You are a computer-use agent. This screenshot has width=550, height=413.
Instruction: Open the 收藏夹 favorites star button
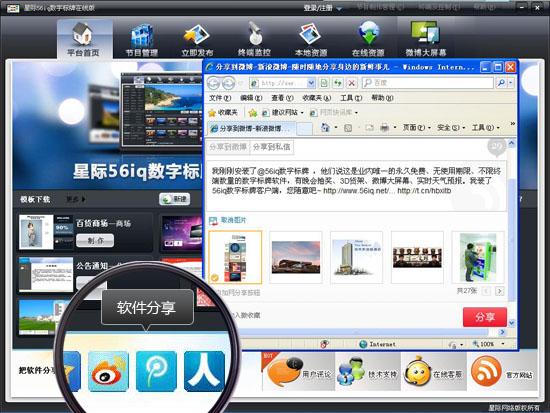click(223, 113)
